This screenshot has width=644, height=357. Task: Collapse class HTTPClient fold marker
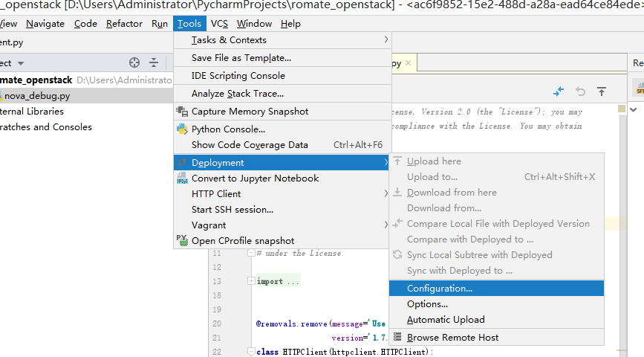(x=251, y=351)
